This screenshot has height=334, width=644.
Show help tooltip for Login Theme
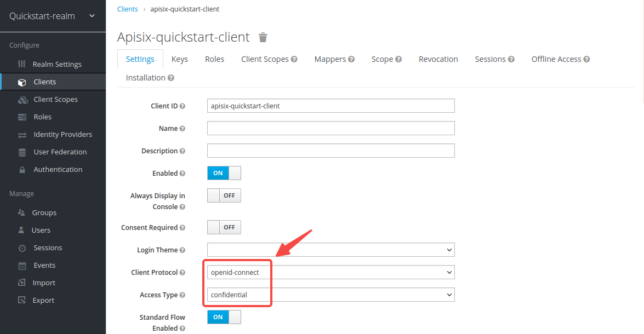[x=183, y=250]
